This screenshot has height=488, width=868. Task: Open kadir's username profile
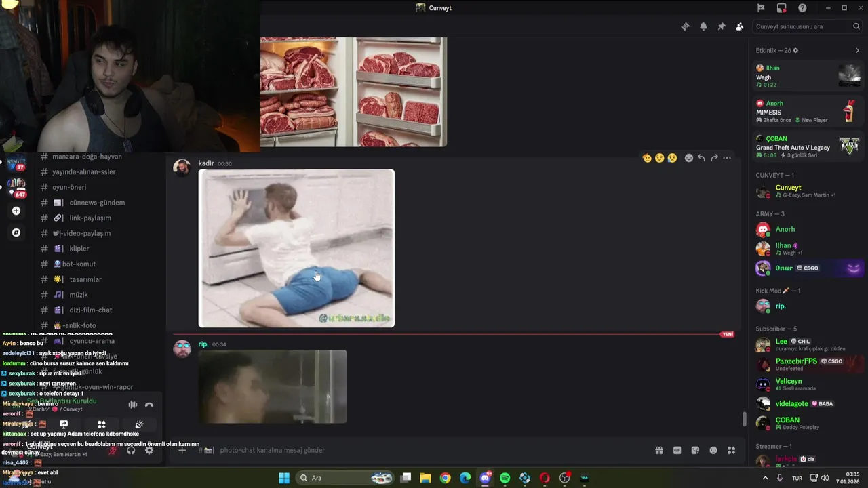click(x=206, y=163)
